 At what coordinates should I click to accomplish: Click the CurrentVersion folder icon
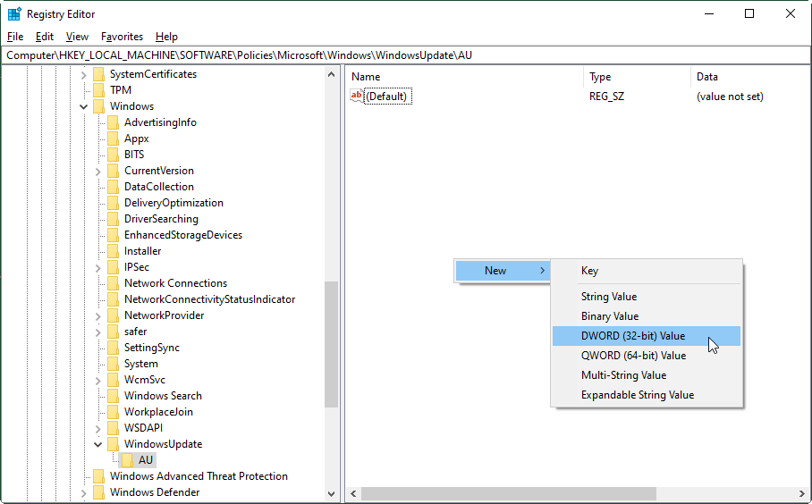click(x=113, y=171)
